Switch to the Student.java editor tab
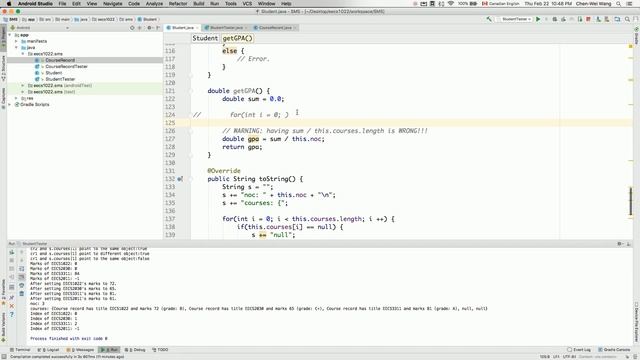The height and width of the screenshot is (360, 640). tap(182, 28)
